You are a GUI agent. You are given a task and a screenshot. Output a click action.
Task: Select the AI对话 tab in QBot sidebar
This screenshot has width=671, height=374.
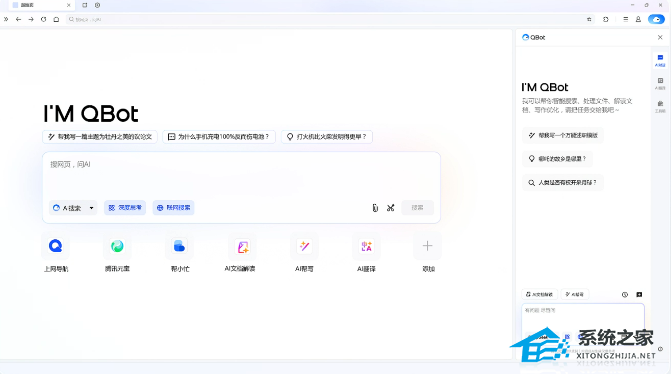point(660,60)
